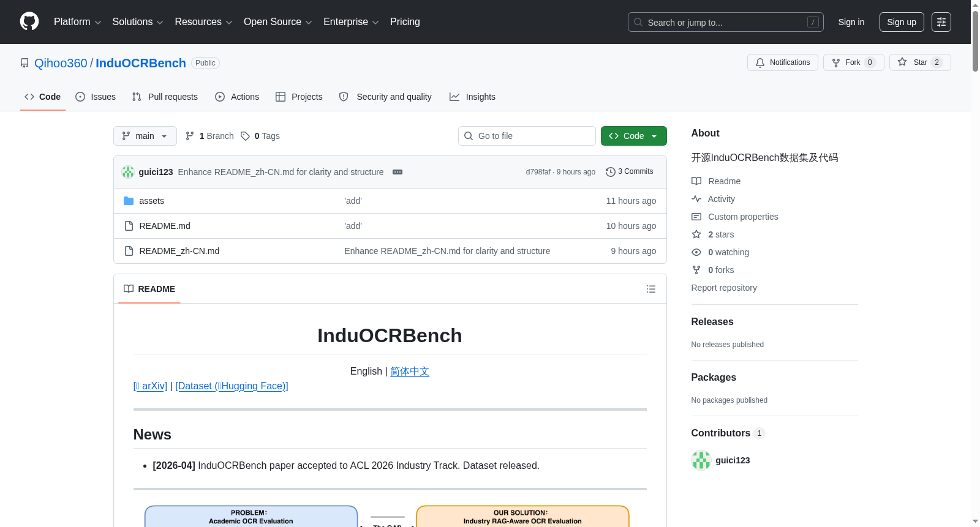The image size is (980, 527).
Task: Expand the Solutions menu
Action: pyautogui.click(x=138, y=22)
